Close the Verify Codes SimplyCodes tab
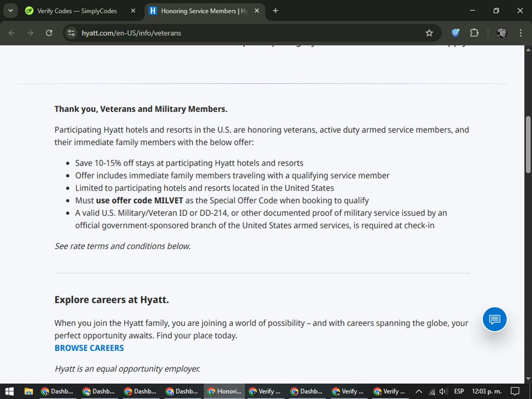Viewport: 532px width, 399px height. [x=133, y=11]
